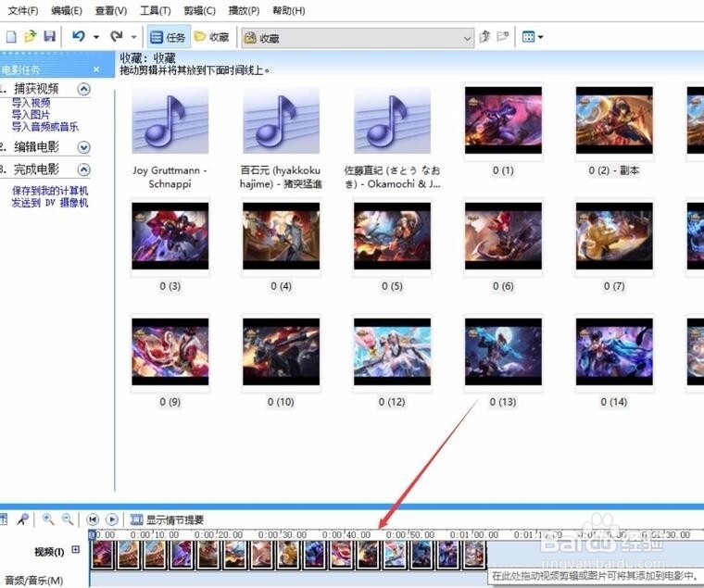Zoom out the timeline
Screen dimensions: 704x588
click(x=68, y=519)
